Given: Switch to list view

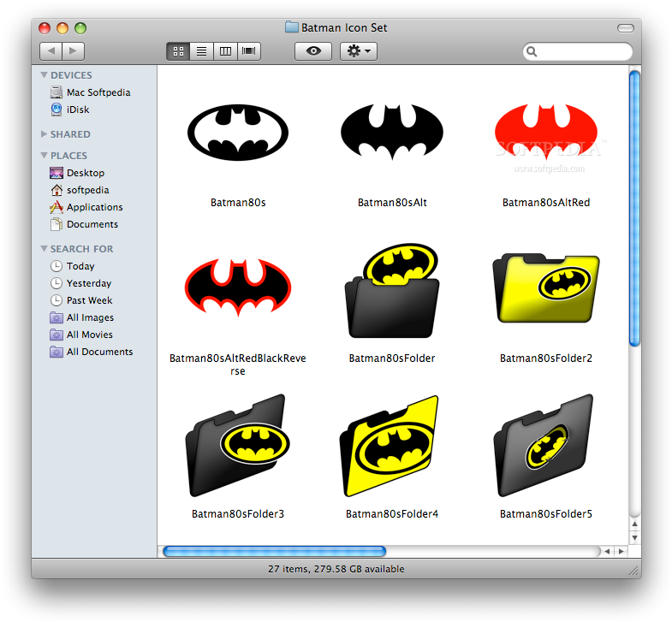Looking at the screenshot, I should pyautogui.click(x=201, y=51).
